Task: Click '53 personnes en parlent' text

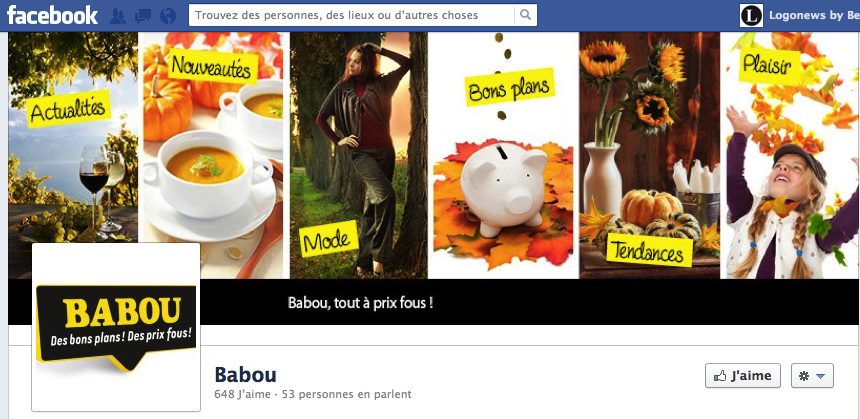Action: click(x=347, y=394)
